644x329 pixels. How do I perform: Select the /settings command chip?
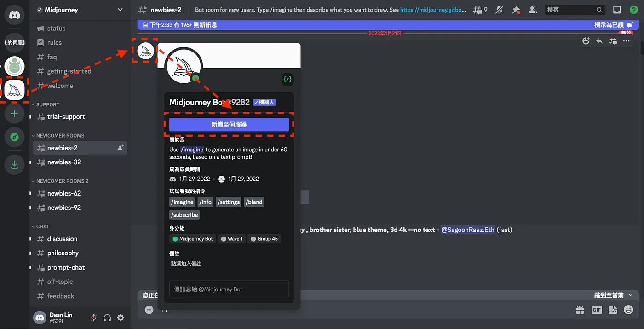(x=229, y=202)
